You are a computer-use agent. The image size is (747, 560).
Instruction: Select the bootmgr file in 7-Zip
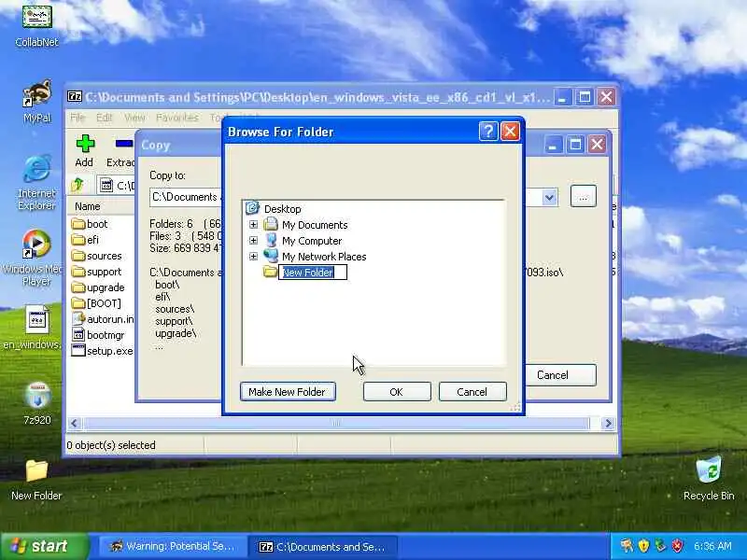(x=98, y=335)
